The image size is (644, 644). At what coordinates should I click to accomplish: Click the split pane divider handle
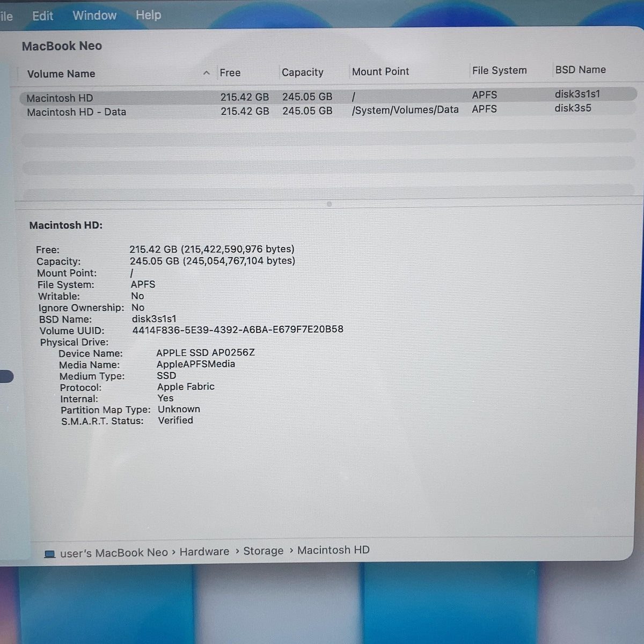click(329, 204)
